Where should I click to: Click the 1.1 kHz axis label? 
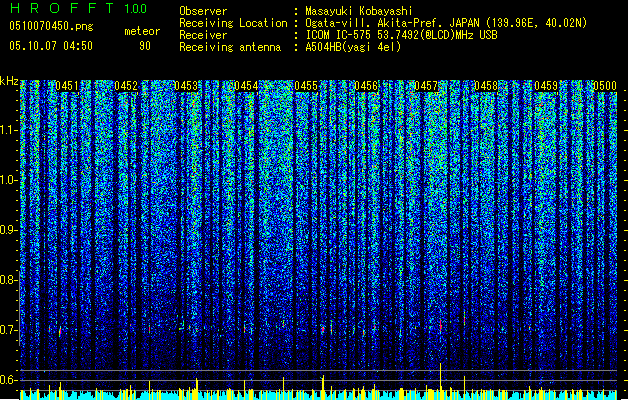(x=9, y=130)
